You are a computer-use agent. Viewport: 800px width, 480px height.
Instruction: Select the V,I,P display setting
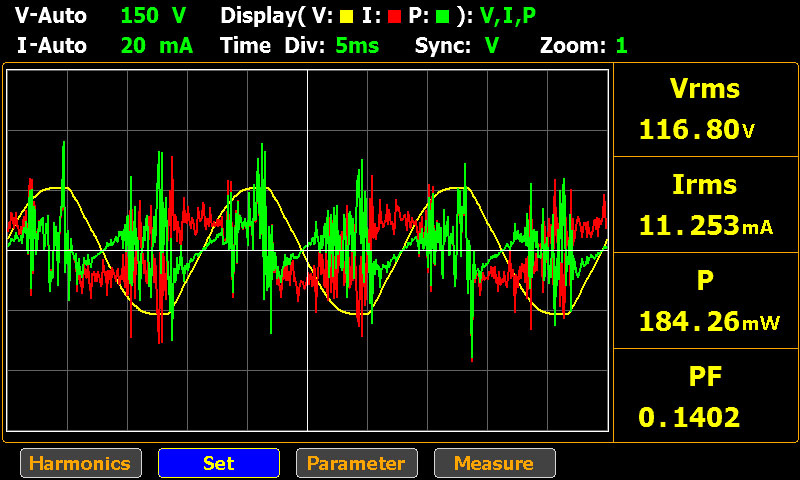pyautogui.click(x=508, y=16)
